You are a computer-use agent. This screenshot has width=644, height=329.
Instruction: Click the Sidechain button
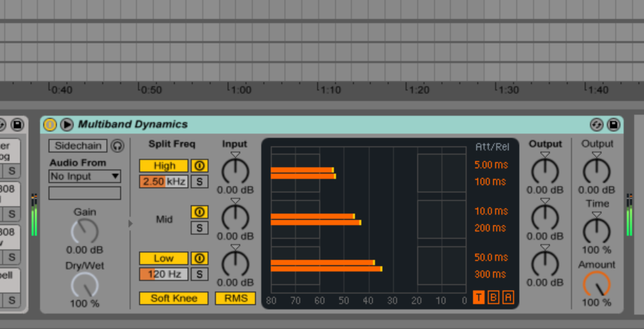click(x=77, y=146)
